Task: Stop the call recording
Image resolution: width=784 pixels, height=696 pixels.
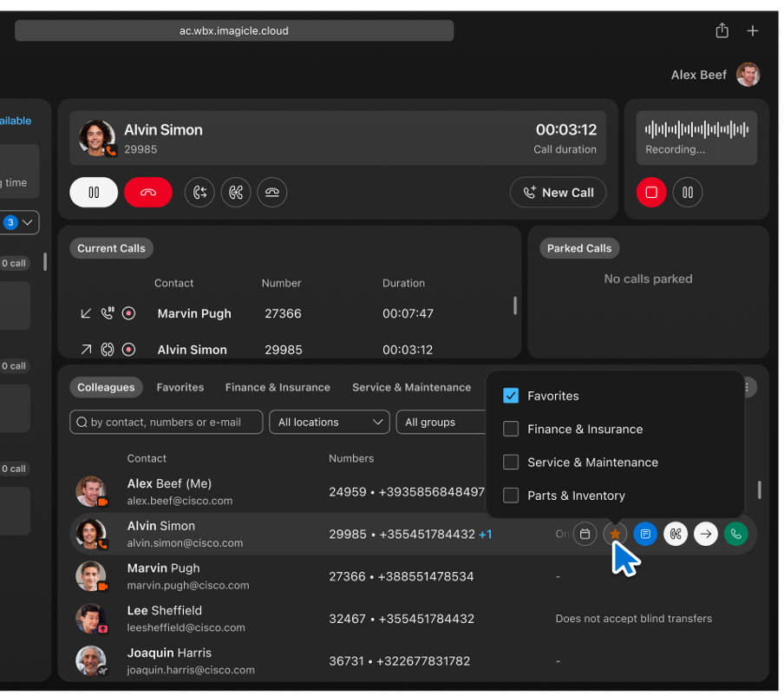Action: [x=650, y=192]
